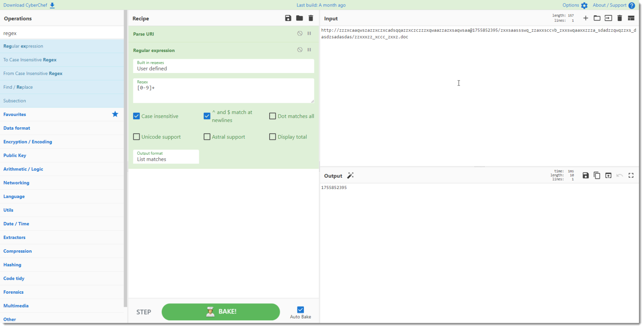644x328 pixels.
Task: Click the operations list vertical scrollbar
Action: point(126,161)
